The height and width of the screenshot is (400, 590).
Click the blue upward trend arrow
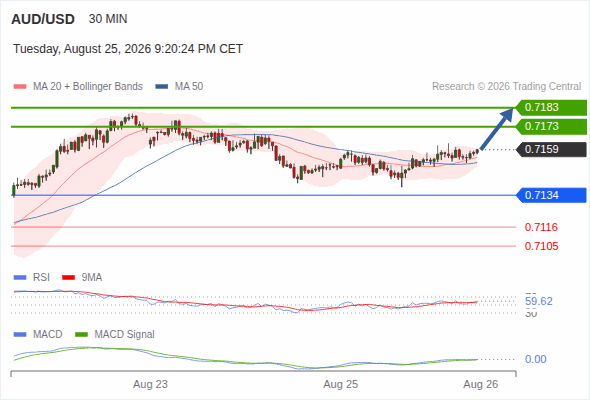(496, 129)
